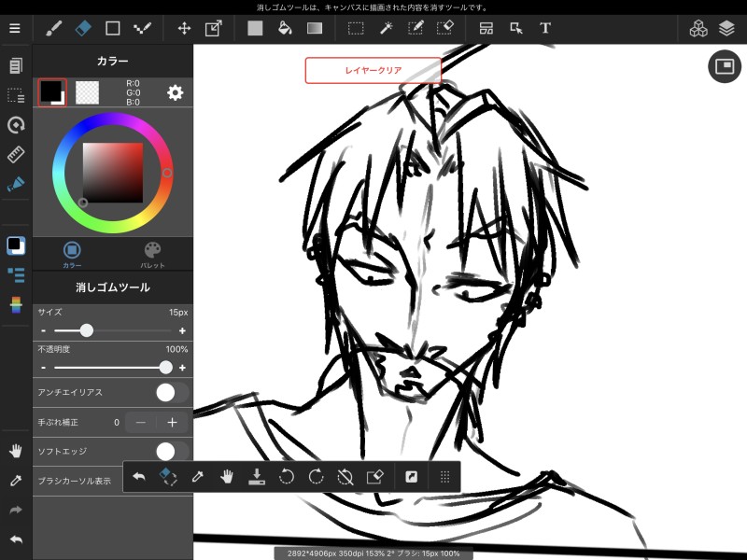Open the hamburger main menu
Image resolution: width=747 pixels, height=560 pixels.
pos(15,29)
